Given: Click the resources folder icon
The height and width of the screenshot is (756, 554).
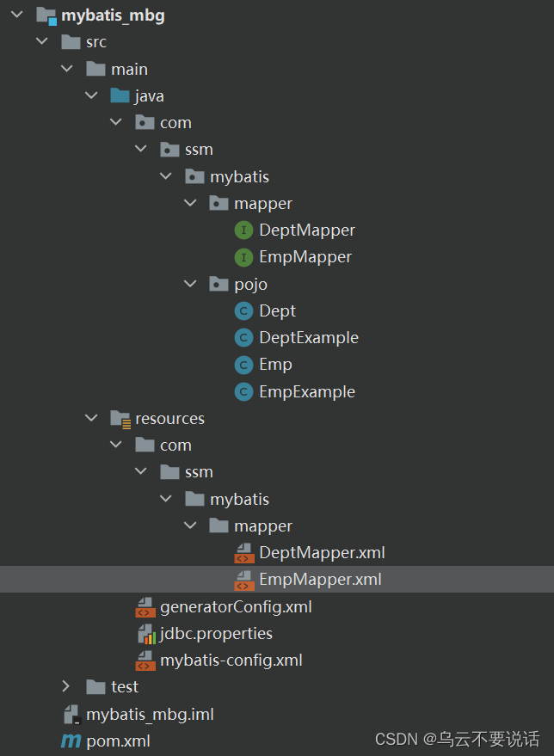Looking at the screenshot, I should point(120,419).
